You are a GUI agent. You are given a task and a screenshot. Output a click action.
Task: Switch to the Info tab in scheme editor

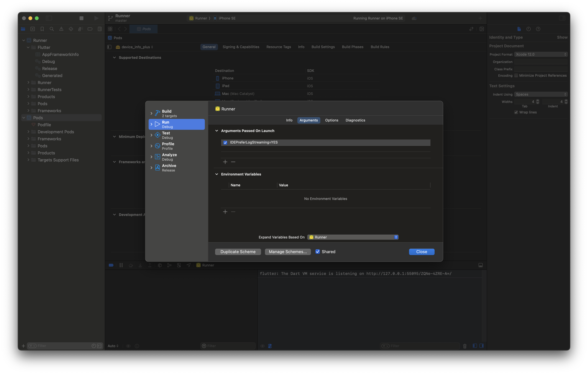[289, 120]
